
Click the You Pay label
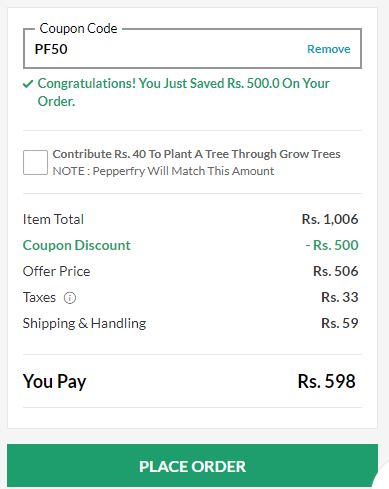pyautogui.click(x=54, y=381)
